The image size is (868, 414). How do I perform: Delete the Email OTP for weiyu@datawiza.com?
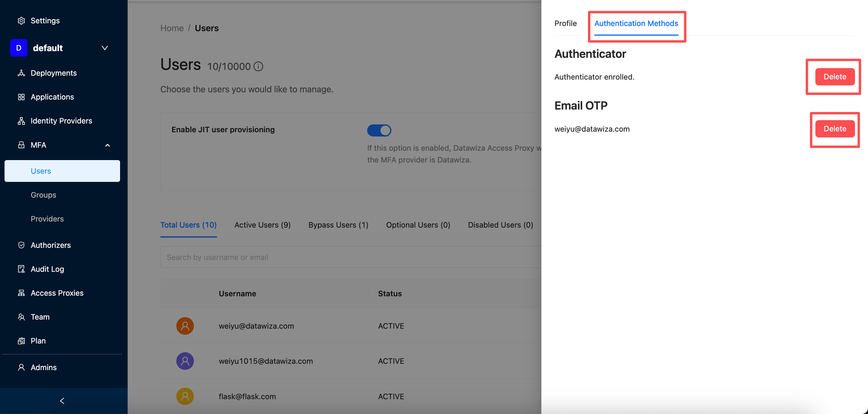[835, 128]
